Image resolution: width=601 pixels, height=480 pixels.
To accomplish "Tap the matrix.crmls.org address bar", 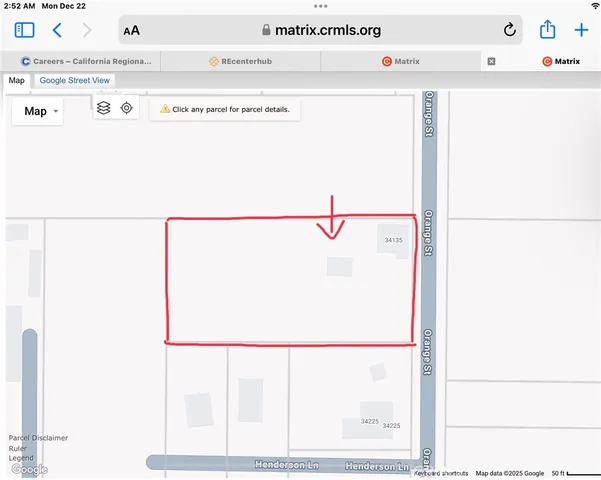I will pyautogui.click(x=320, y=30).
